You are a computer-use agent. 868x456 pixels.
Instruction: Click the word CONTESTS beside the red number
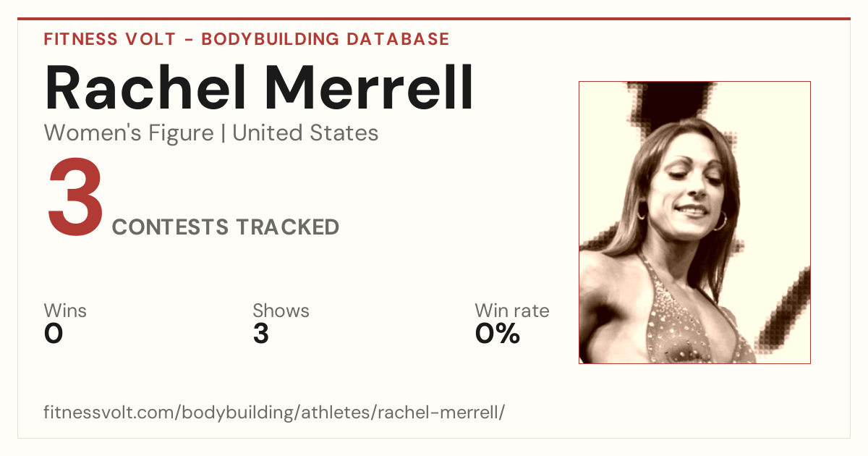click(170, 227)
